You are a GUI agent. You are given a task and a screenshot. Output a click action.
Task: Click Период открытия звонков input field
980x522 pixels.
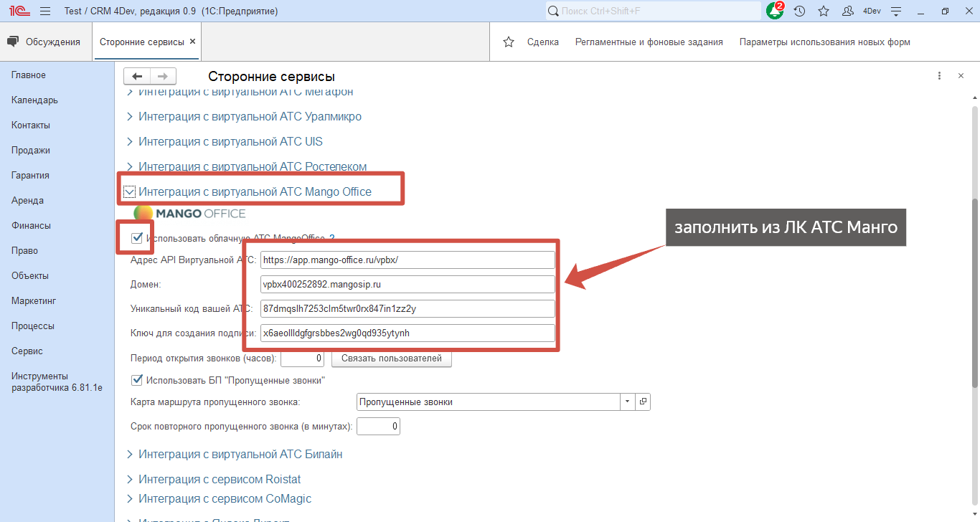(x=303, y=358)
